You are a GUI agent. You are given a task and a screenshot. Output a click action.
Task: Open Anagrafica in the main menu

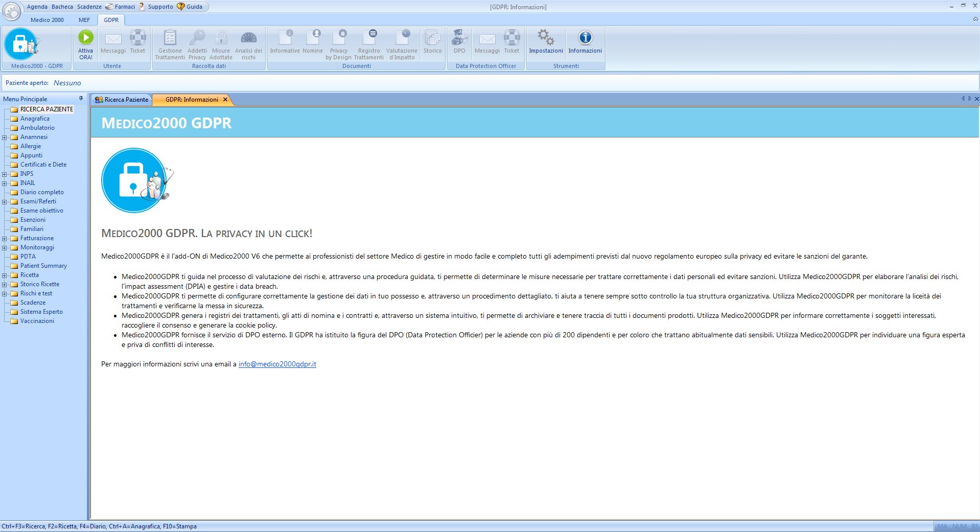click(35, 119)
